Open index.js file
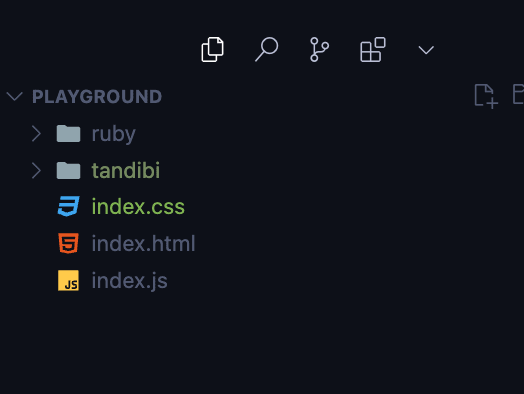 tap(129, 281)
